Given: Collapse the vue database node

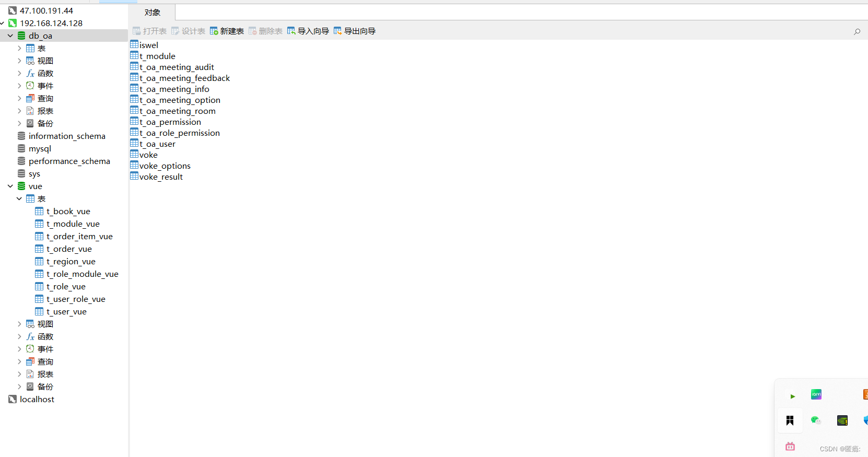Looking at the screenshot, I should (x=10, y=186).
